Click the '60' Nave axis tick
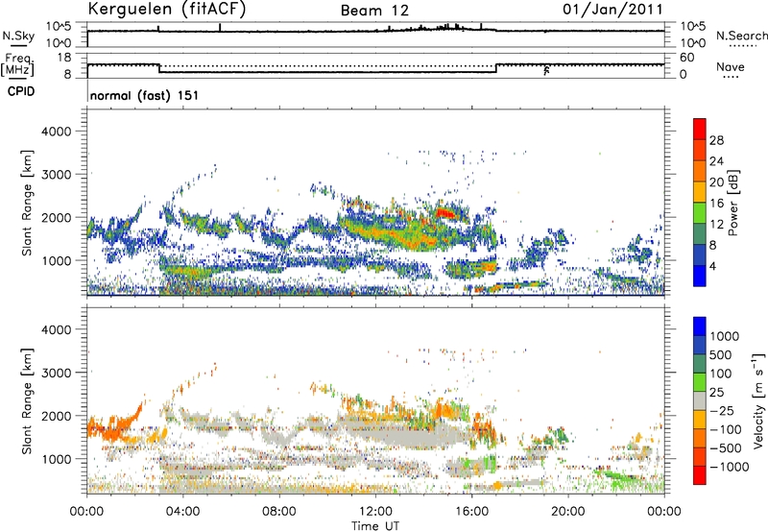Screen dimensions: 768x532 [686, 58]
